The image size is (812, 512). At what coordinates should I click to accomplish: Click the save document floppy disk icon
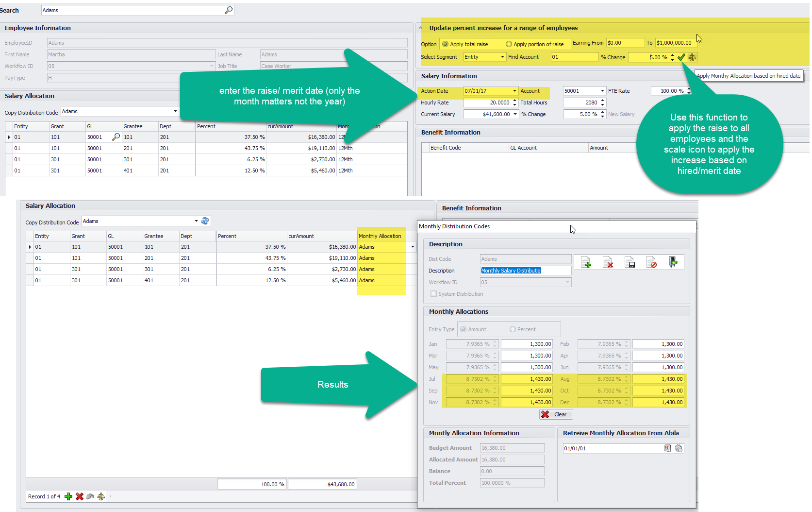(630, 263)
